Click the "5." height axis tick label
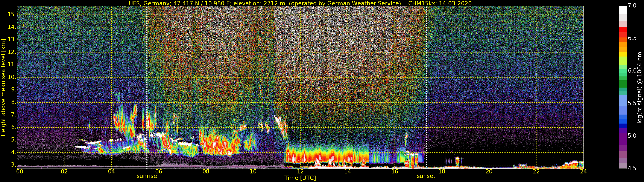 (x=14, y=140)
